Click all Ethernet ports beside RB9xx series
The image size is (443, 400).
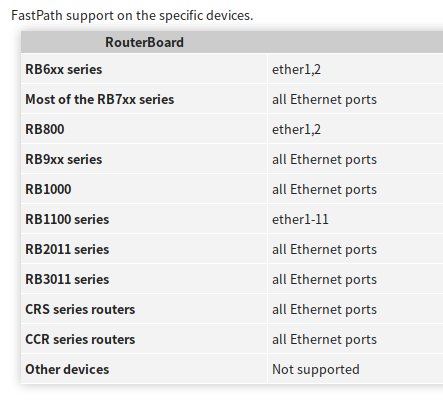324,159
